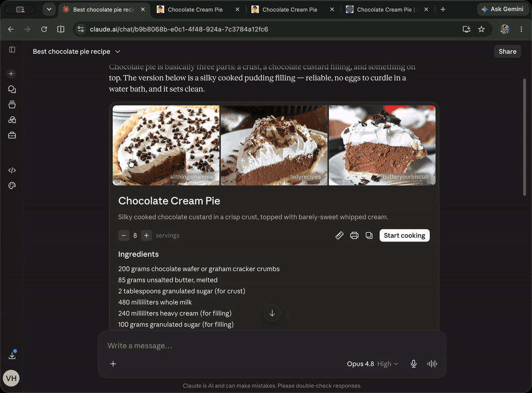Copy the recipe with copy icon
Image resolution: width=532 pixels, height=393 pixels.
point(369,236)
